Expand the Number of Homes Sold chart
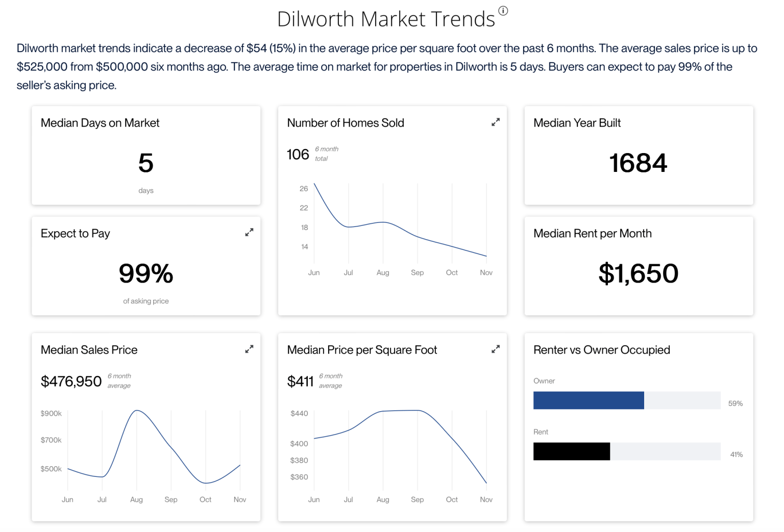The height and width of the screenshot is (532, 784). click(495, 122)
